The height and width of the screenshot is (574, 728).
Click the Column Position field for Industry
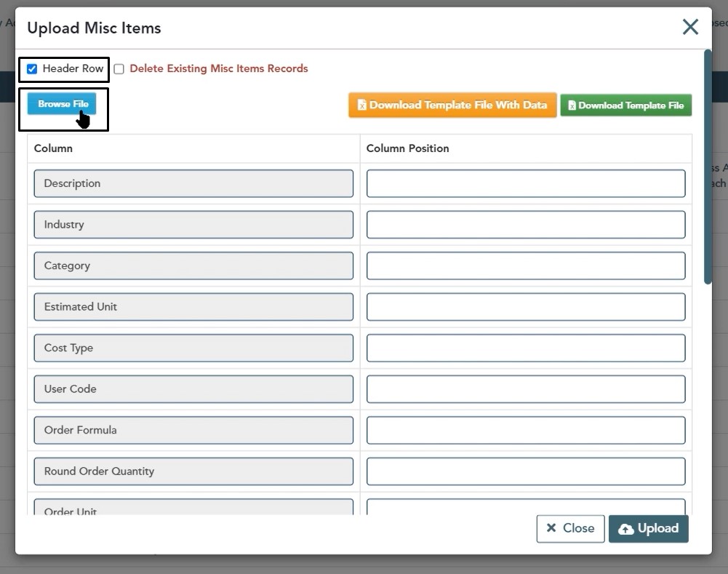pyautogui.click(x=525, y=225)
